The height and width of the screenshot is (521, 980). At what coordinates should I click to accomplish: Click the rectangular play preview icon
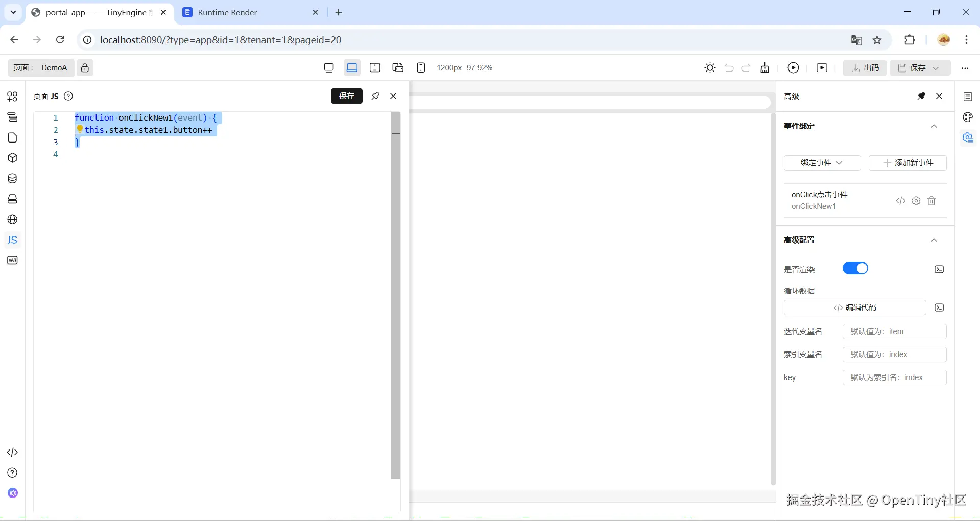click(x=822, y=67)
